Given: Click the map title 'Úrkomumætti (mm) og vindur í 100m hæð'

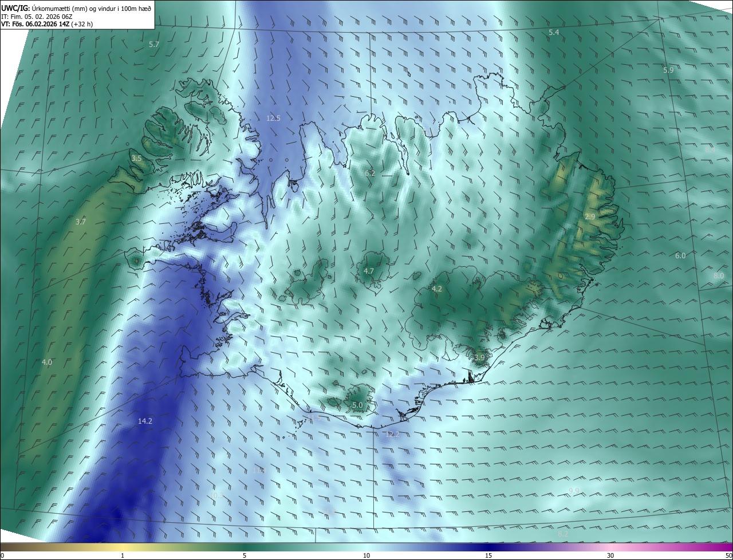Looking at the screenshot, I should [x=91, y=9].
